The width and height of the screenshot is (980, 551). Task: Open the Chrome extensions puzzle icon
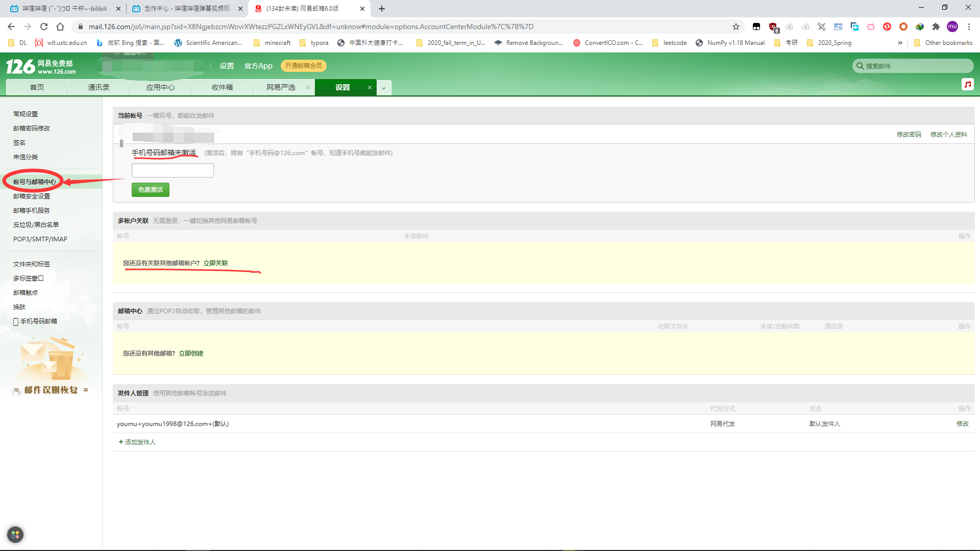936,27
